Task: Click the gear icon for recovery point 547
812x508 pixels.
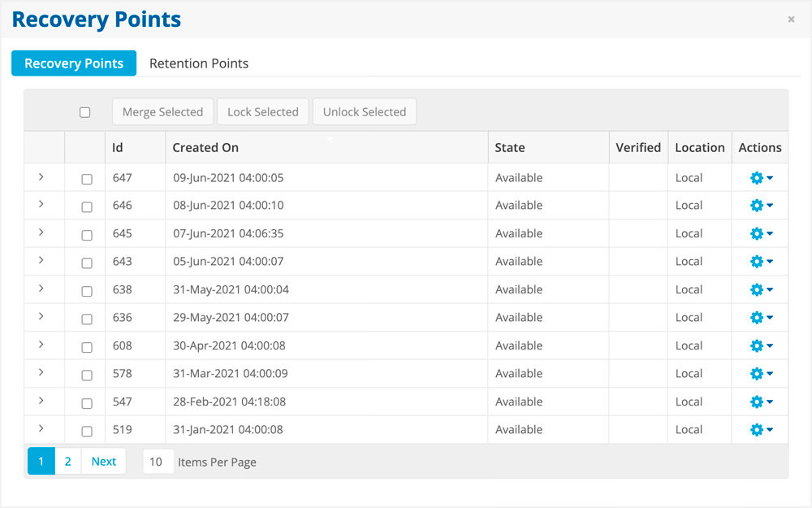Action: tap(760, 402)
